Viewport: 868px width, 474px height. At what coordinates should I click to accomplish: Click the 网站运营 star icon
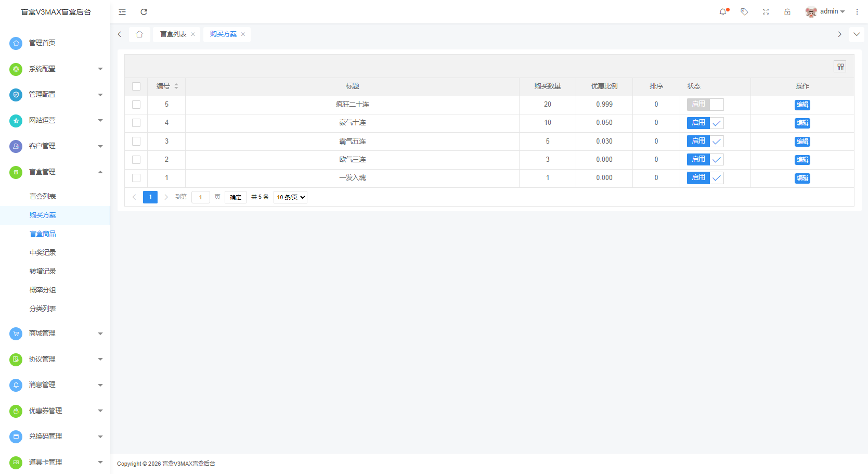[16, 121]
